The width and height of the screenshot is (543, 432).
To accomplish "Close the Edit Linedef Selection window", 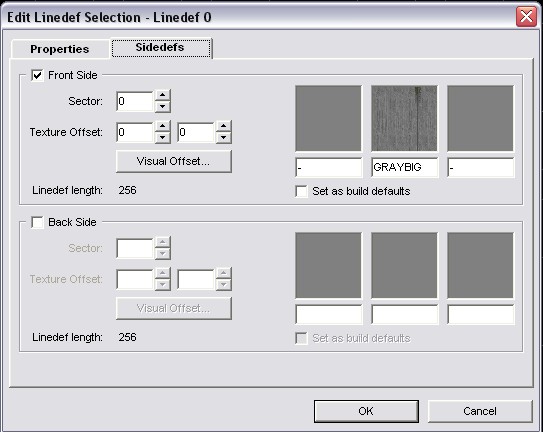I will (526, 16).
